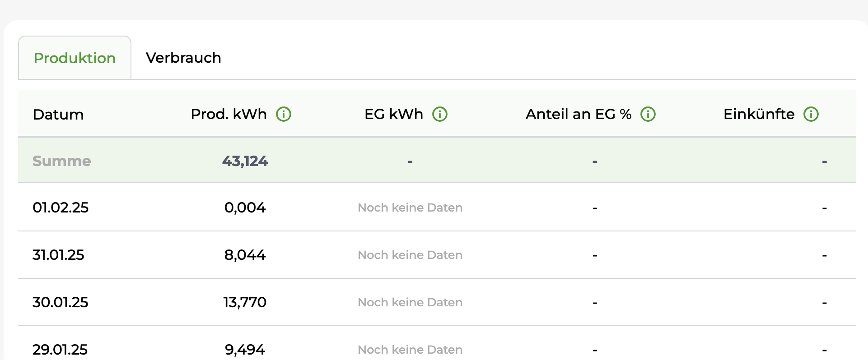Click the 13,770 production value
The width and height of the screenshot is (868, 360).
point(245,302)
